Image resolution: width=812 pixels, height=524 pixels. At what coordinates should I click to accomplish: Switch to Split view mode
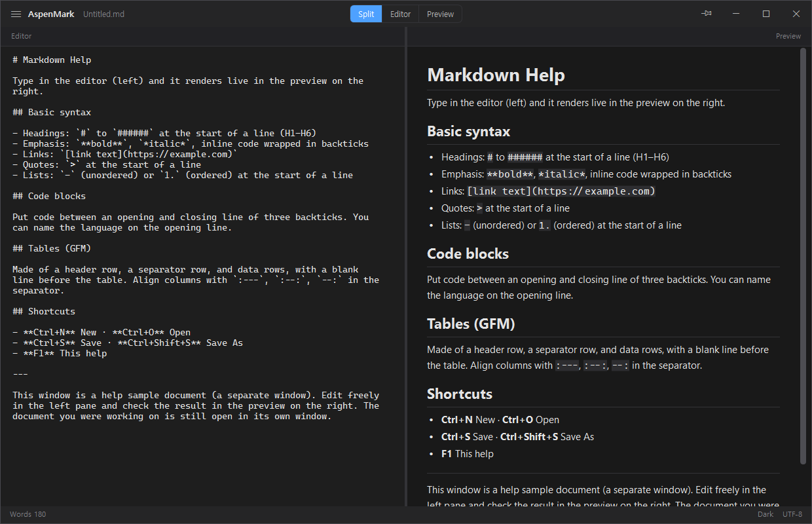pyautogui.click(x=366, y=14)
